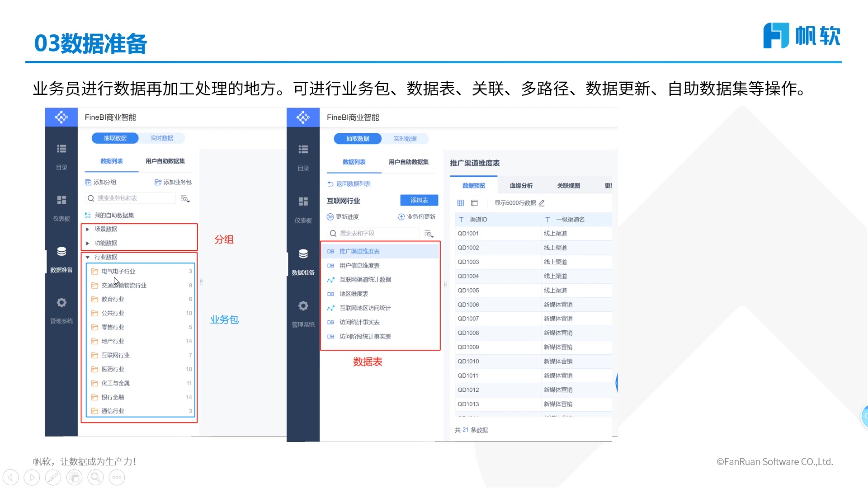Select 用户信息维度表 table
This screenshot has width=868, height=488.
[380, 266]
